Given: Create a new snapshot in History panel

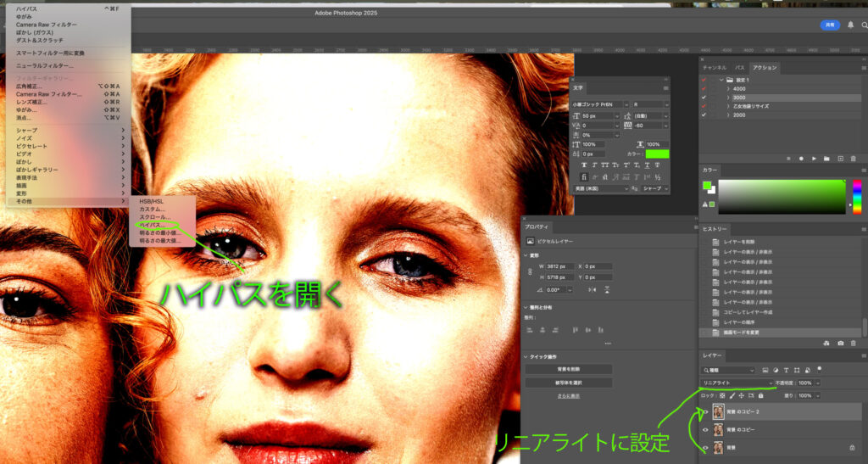Looking at the screenshot, I should coord(840,344).
